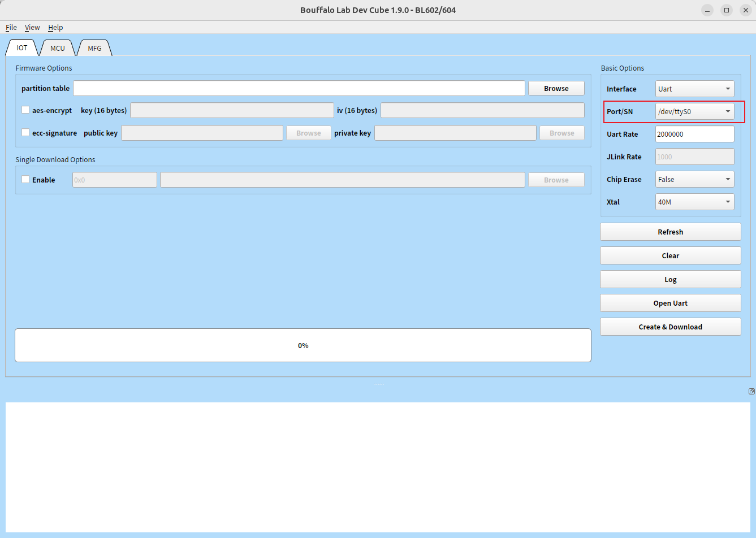Maximize the Dev Cube window
This screenshot has width=756, height=538.
[x=727, y=10]
